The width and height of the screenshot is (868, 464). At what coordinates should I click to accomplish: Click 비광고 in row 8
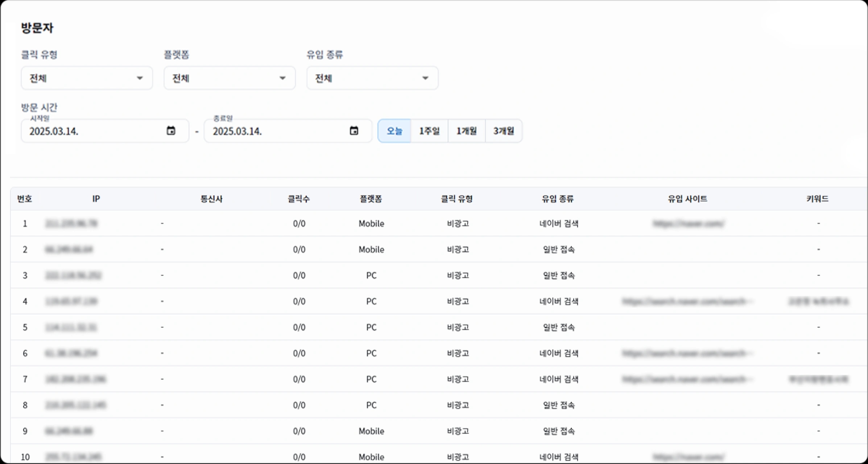pyautogui.click(x=458, y=405)
